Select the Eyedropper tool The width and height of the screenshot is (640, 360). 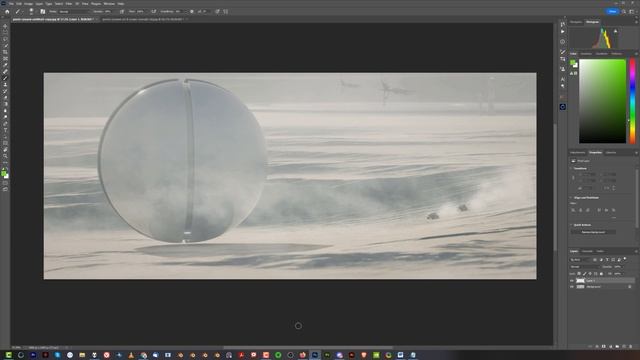pos(5,65)
